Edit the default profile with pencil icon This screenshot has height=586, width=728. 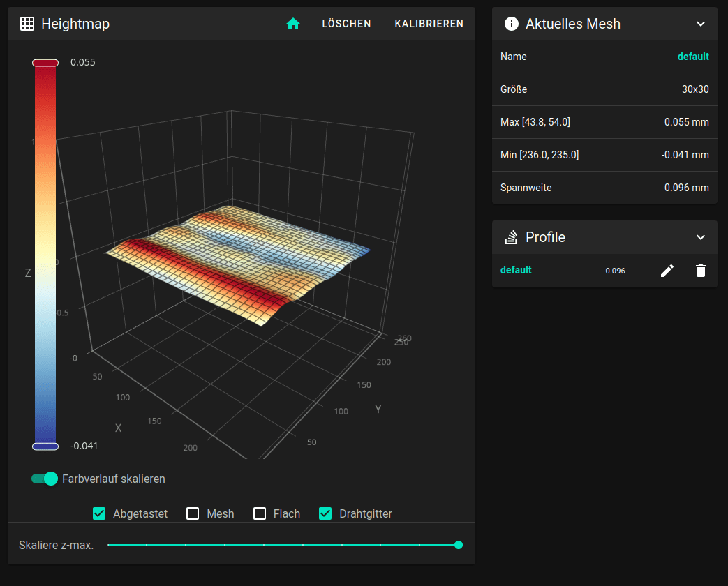click(667, 271)
